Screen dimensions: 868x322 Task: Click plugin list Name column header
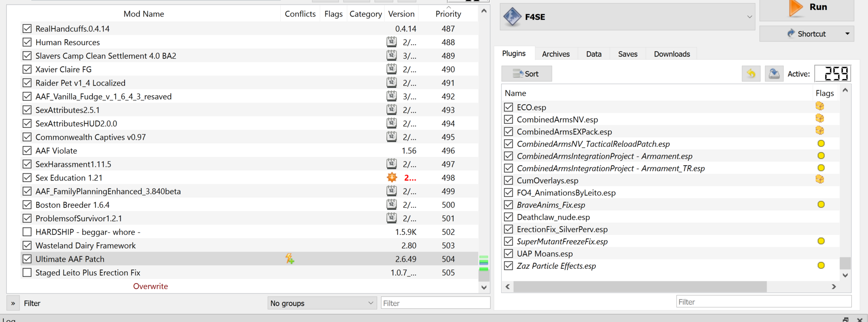pyautogui.click(x=515, y=93)
